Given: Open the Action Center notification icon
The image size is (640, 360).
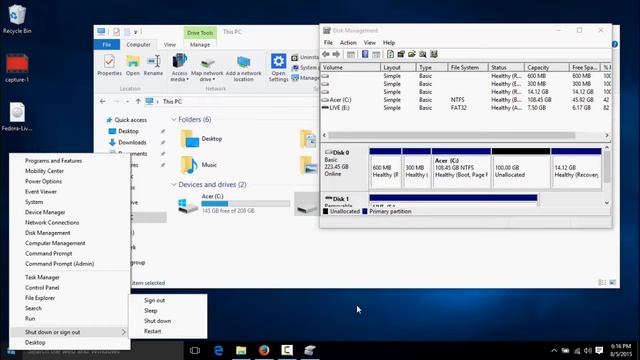Looking at the screenshot, I should click(x=599, y=350).
